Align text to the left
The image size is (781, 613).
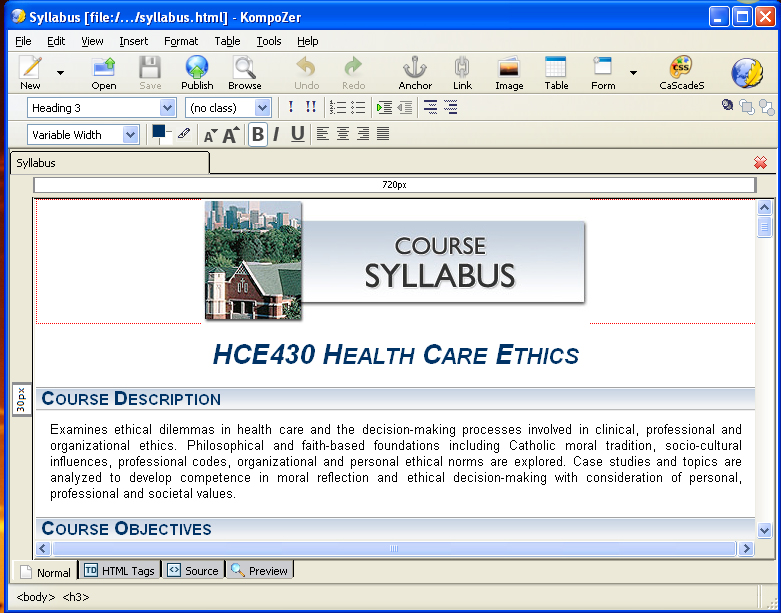pos(323,133)
